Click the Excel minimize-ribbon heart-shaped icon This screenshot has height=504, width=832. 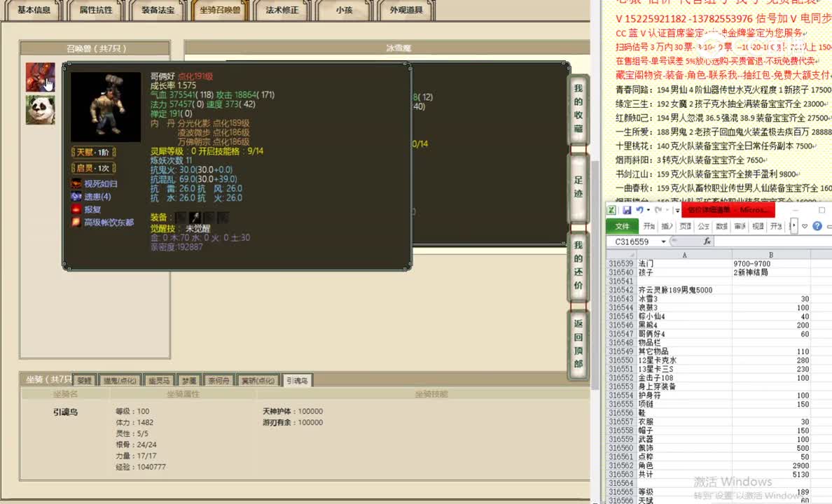[x=805, y=227]
